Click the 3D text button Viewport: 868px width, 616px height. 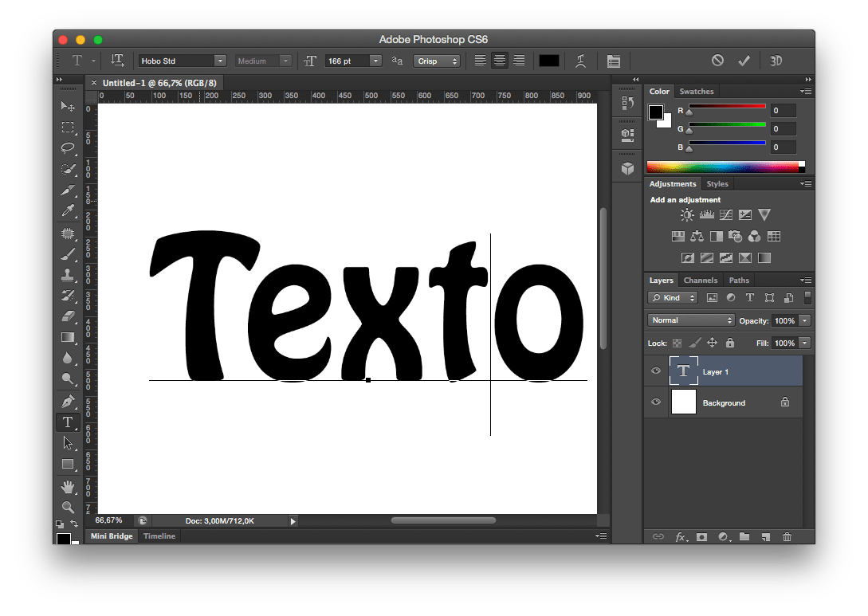pyautogui.click(x=776, y=61)
